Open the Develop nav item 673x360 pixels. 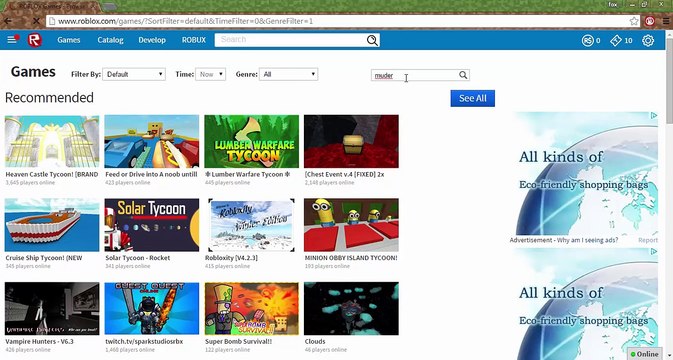152,40
